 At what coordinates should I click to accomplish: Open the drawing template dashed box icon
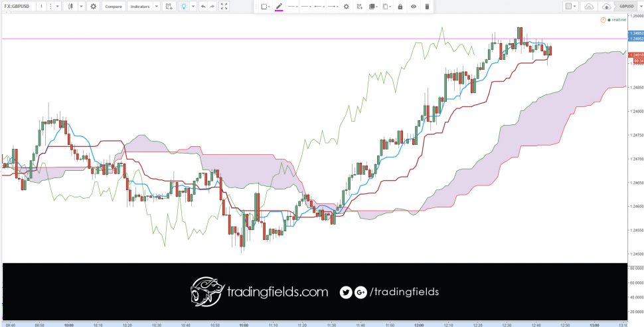tap(266, 6)
